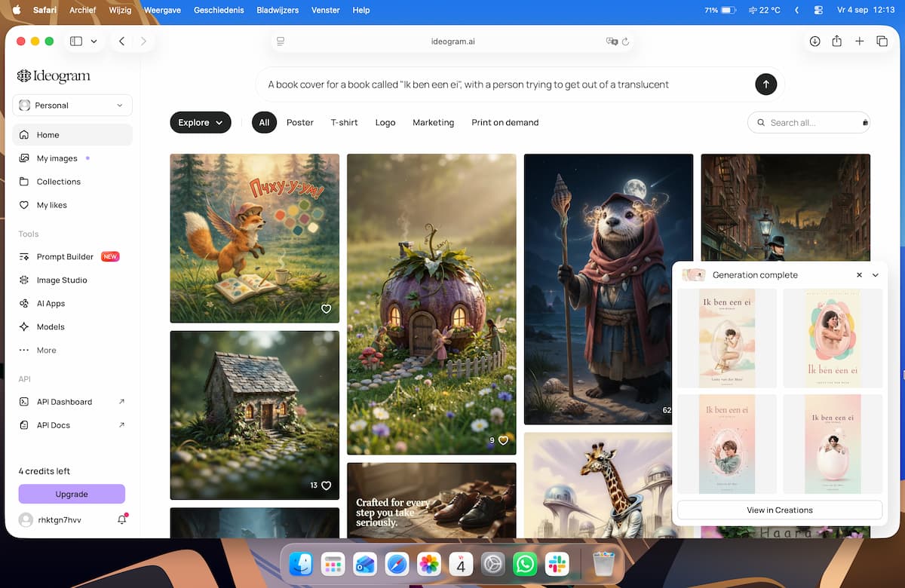Open Photos from the Dock
Viewport: 905px width, 588px height.
(429, 564)
